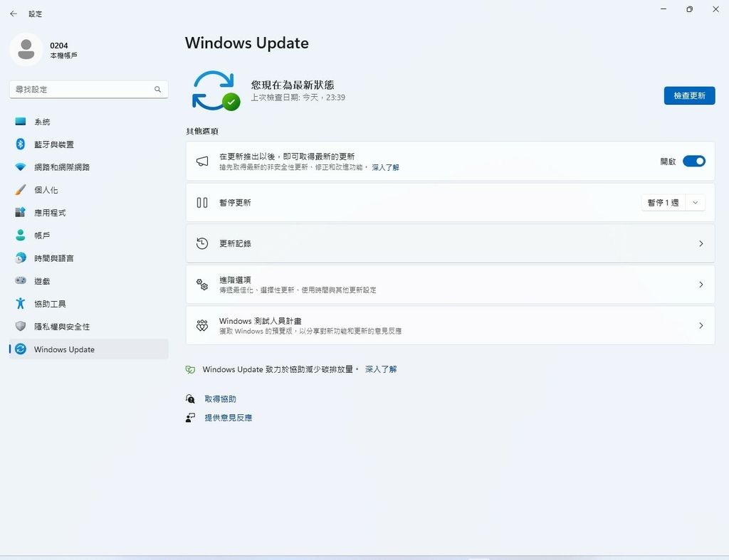Click the pause icon beside 暫停更新
Image resolution: width=729 pixels, height=560 pixels.
coord(202,203)
